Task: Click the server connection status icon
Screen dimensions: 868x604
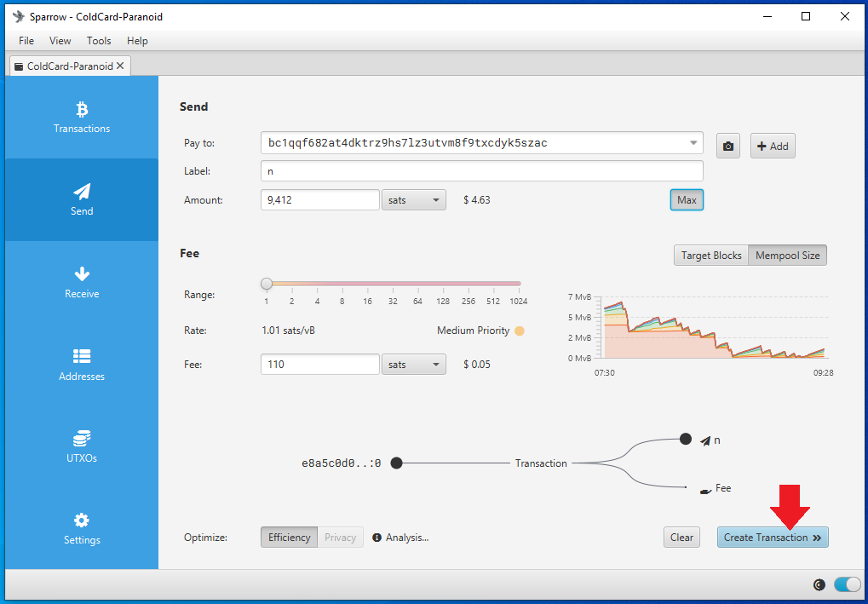Action: point(819,584)
